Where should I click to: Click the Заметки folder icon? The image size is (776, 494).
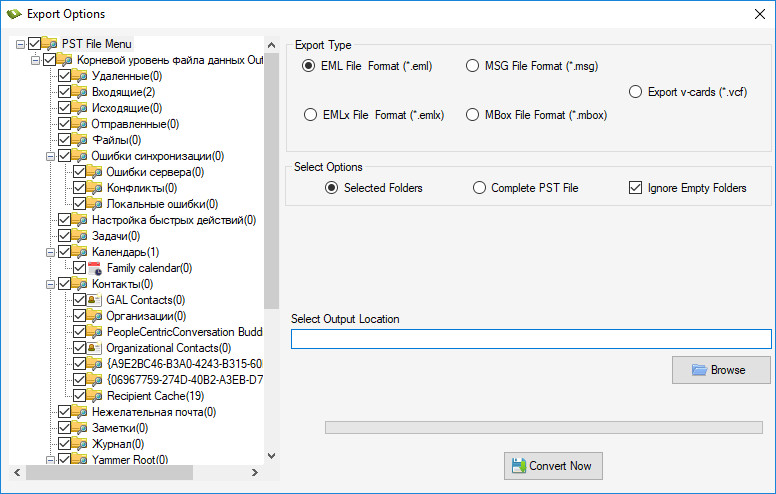tap(81, 428)
